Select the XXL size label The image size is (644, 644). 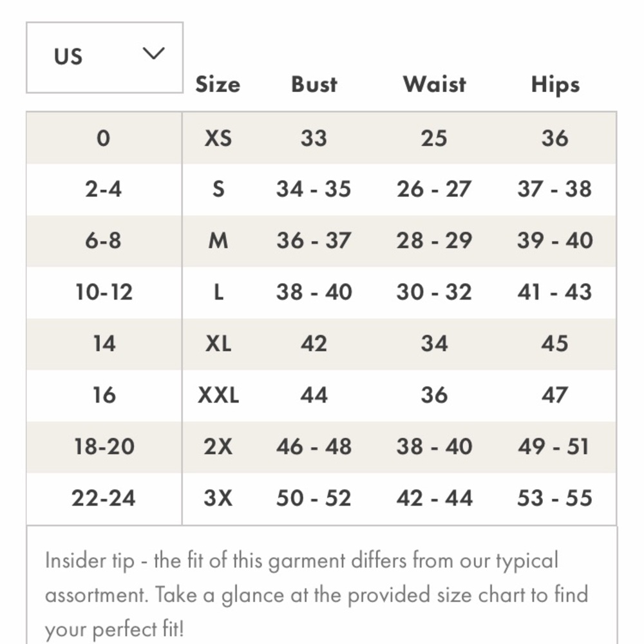(x=218, y=395)
